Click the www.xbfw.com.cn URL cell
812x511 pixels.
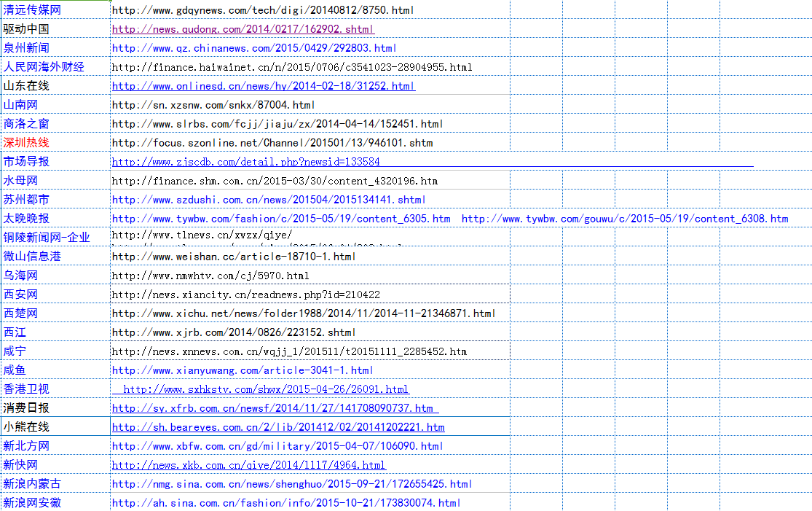click(310, 446)
